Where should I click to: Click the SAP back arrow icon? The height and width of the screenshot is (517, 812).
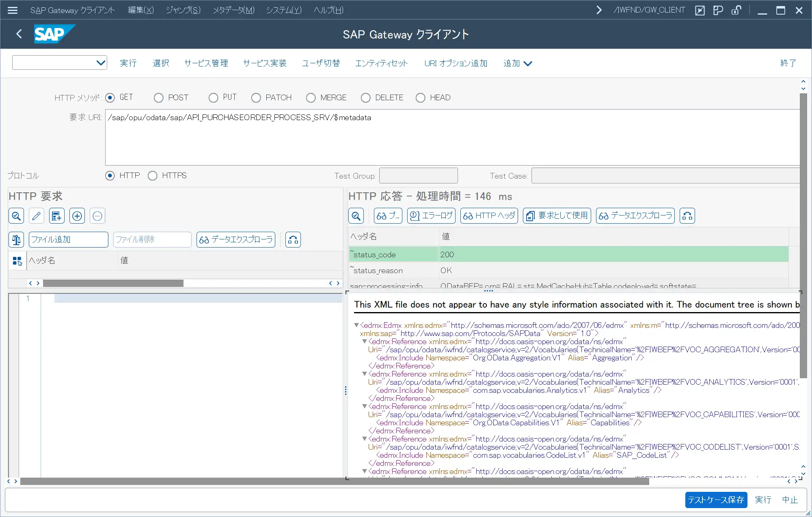point(19,34)
